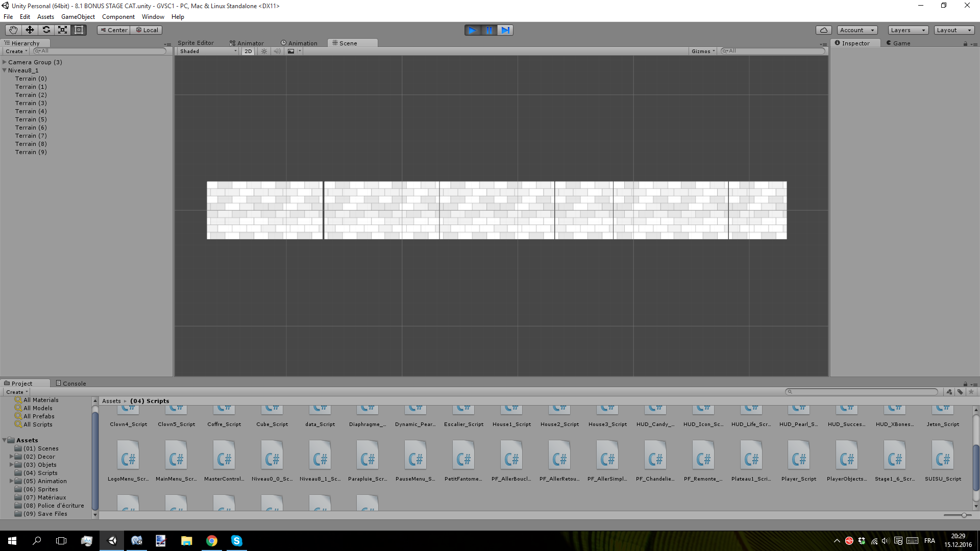Open Unity cloud services
The image size is (980, 551).
point(823,30)
